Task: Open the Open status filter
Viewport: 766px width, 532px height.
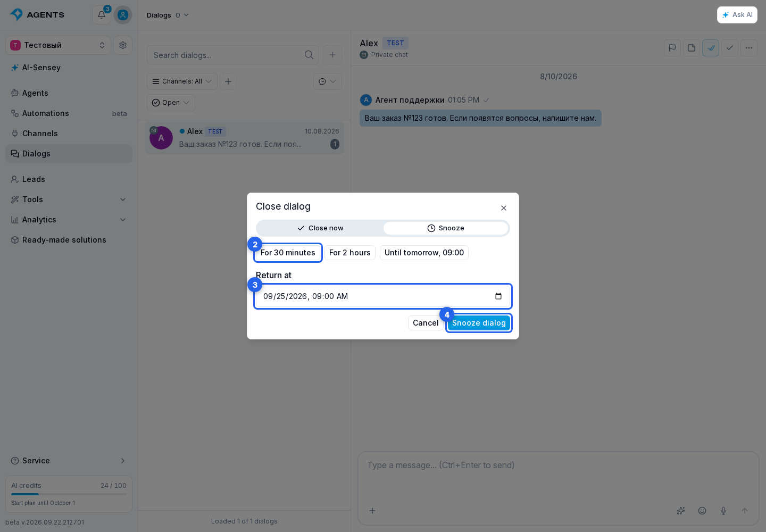Action: click(171, 103)
